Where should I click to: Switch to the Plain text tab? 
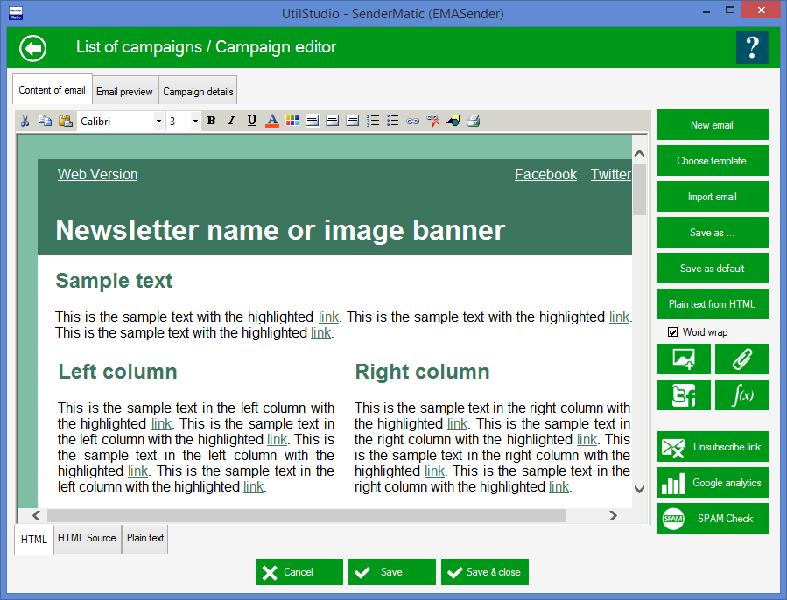coord(145,539)
